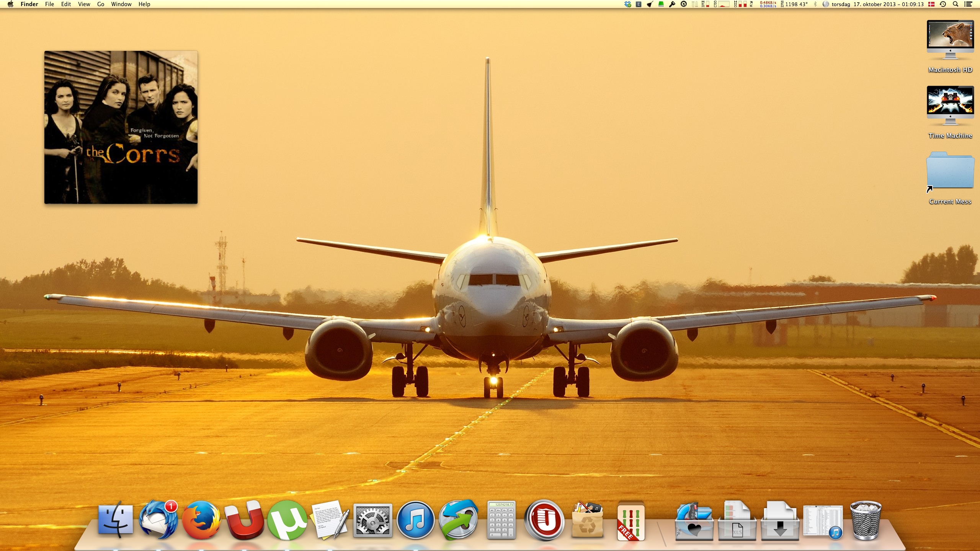Screen dimensions: 980x551
Task: Launch iTunes from the Dock
Action: (415, 520)
